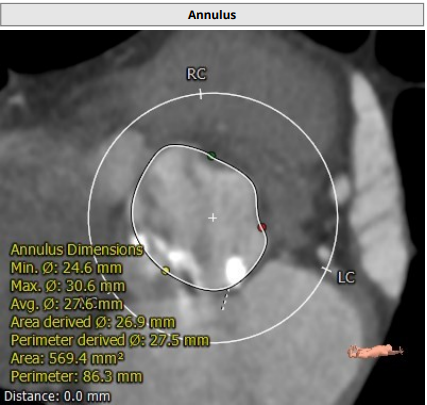Click the RC cusp label
Screen dimensions: 427x405
coord(196,74)
